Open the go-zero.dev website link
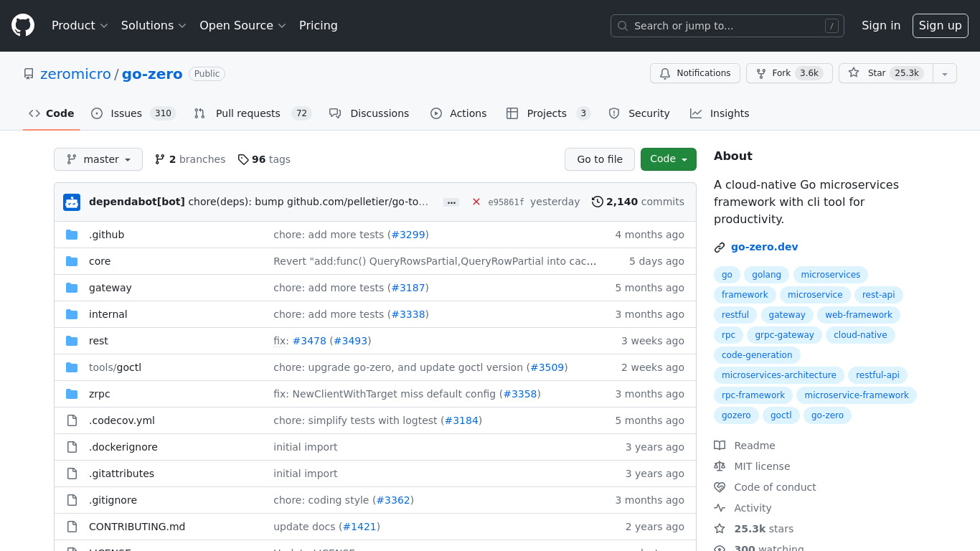 click(764, 247)
